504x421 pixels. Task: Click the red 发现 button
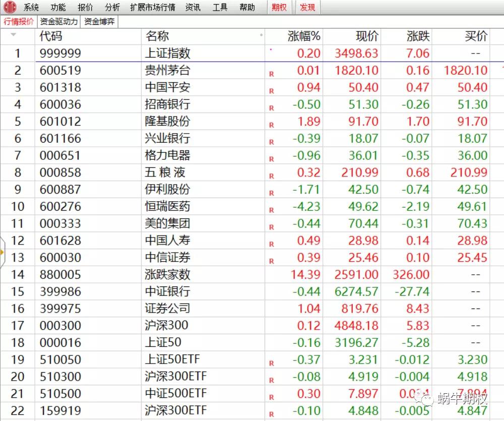click(x=307, y=8)
